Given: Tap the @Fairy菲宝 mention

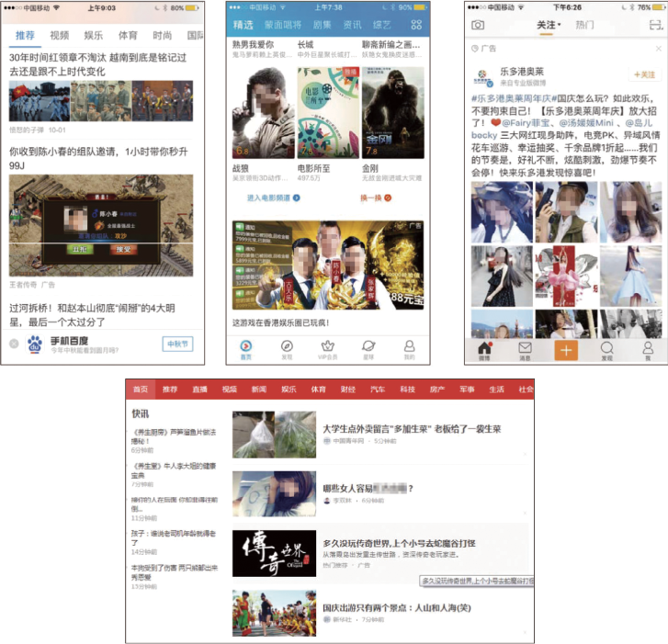Looking at the screenshot, I should click(x=526, y=123).
